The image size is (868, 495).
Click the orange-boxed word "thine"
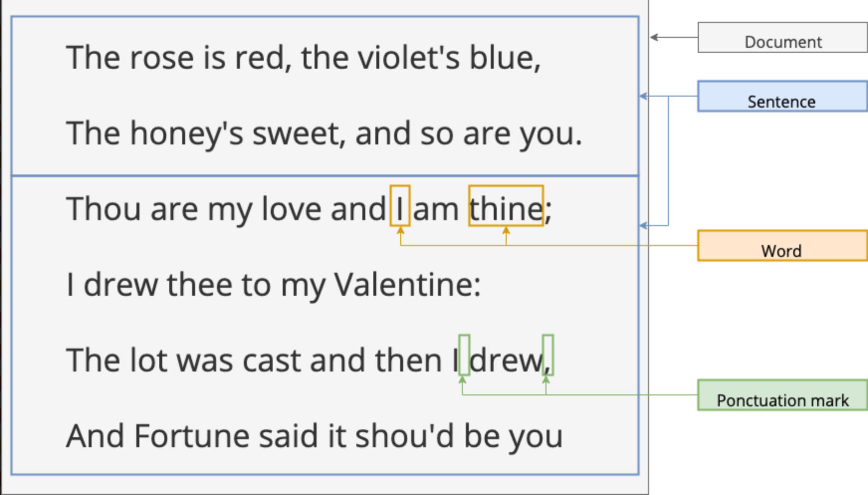506,206
